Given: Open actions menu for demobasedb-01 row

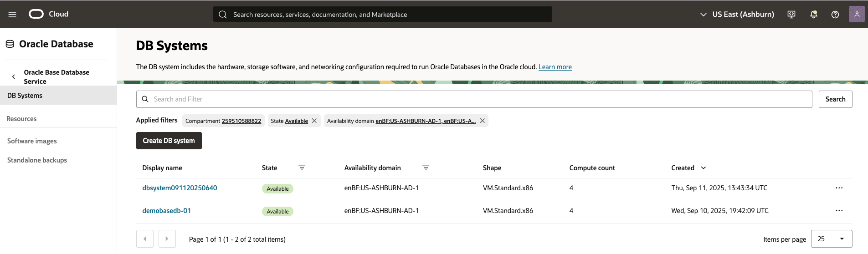Looking at the screenshot, I should 839,211.
